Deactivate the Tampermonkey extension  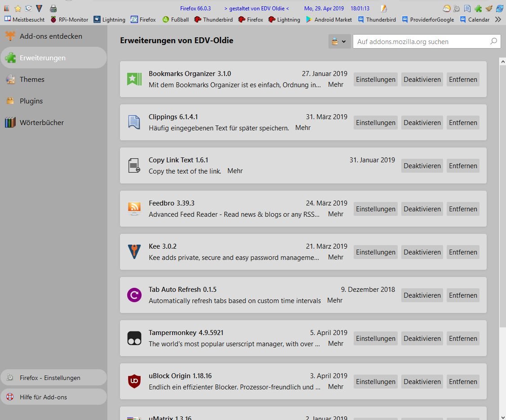[422, 338]
